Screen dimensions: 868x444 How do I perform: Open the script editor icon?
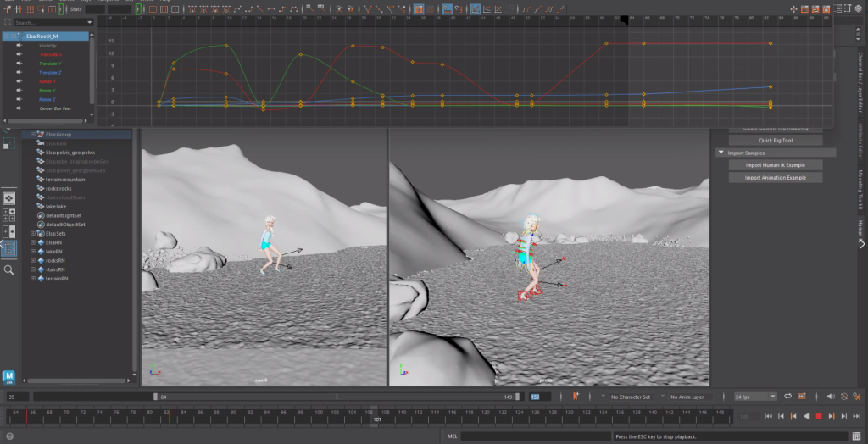(857, 436)
